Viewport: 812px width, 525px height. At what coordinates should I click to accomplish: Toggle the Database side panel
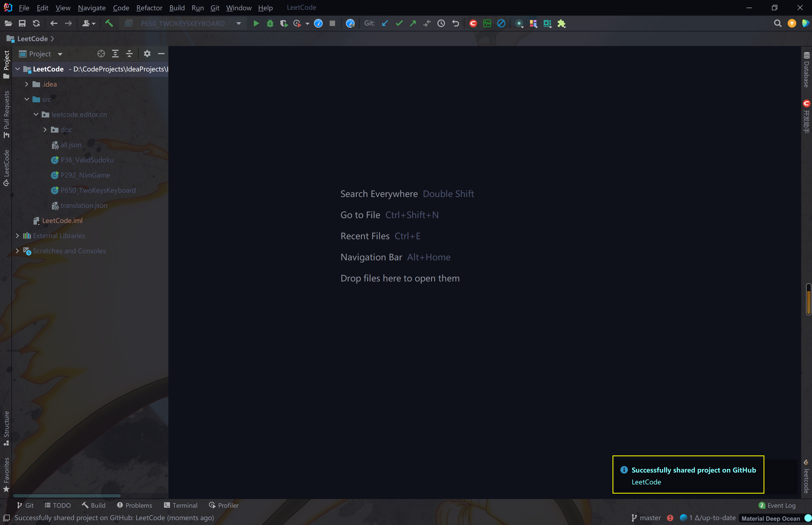pos(807,70)
